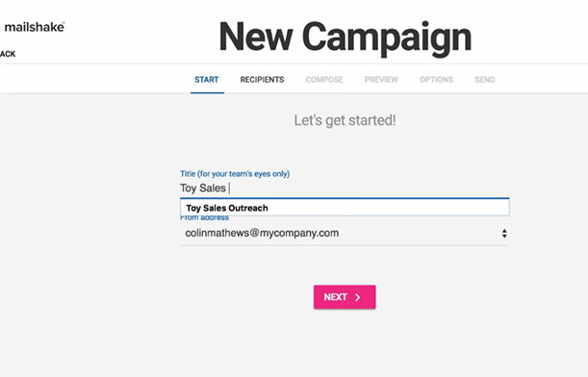The image size is (588, 377).
Task: Place cursor after "Toy Sales" typed text
Action: point(228,188)
